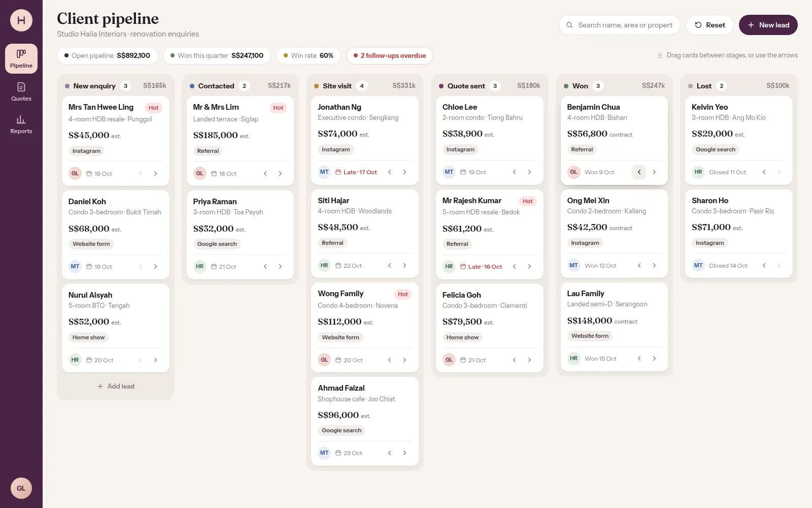The width and height of the screenshot is (812, 508).
Task: Move Mr & Mrs Lim back a stage
Action: (265, 174)
